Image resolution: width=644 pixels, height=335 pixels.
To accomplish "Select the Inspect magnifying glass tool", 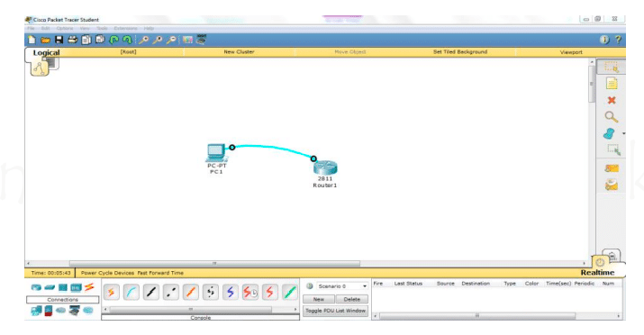I will (612, 117).
